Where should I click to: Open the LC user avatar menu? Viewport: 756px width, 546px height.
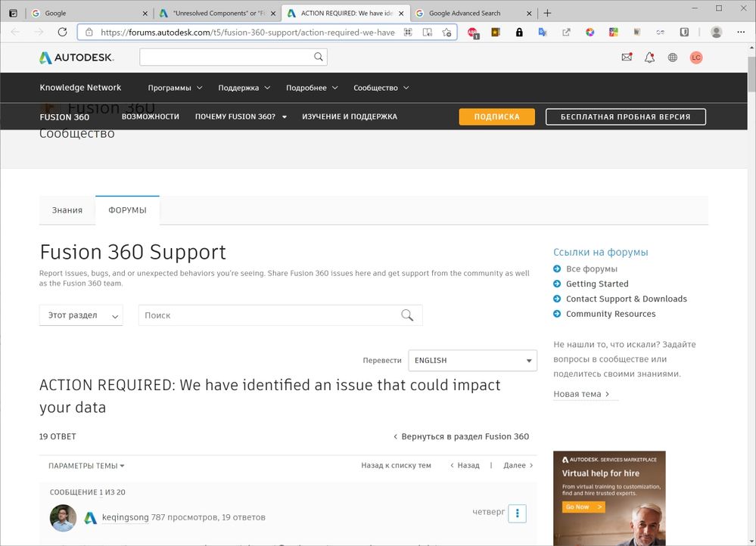coord(695,57)
